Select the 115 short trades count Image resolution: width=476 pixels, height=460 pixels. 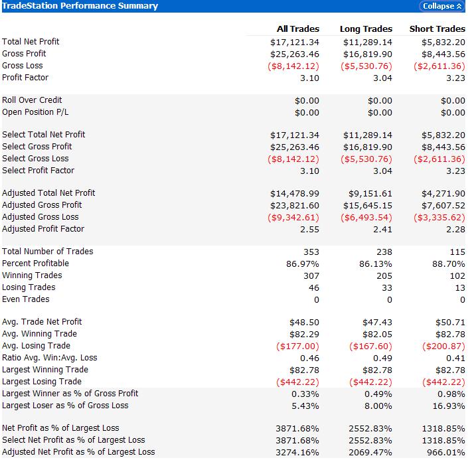click(457, 252)
